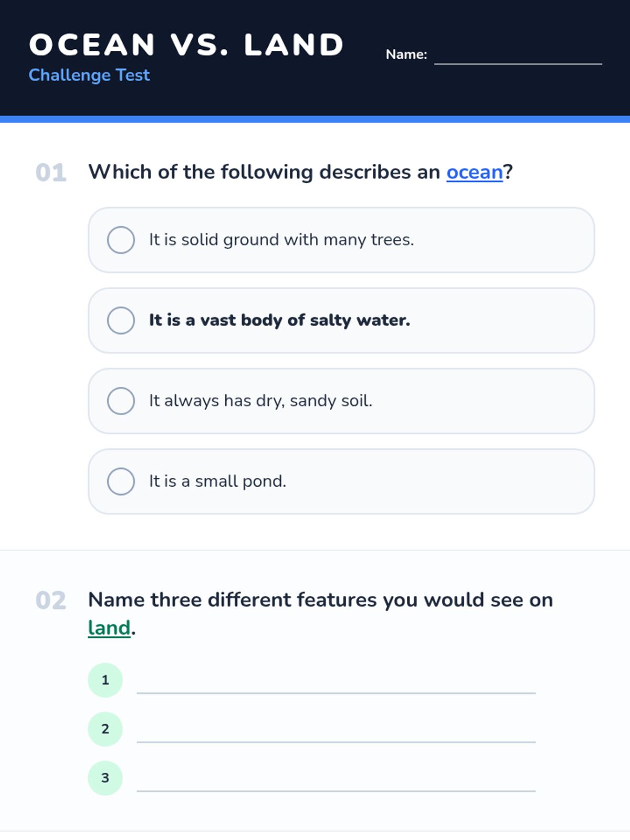Click the question number 02 label

[51, 601]
